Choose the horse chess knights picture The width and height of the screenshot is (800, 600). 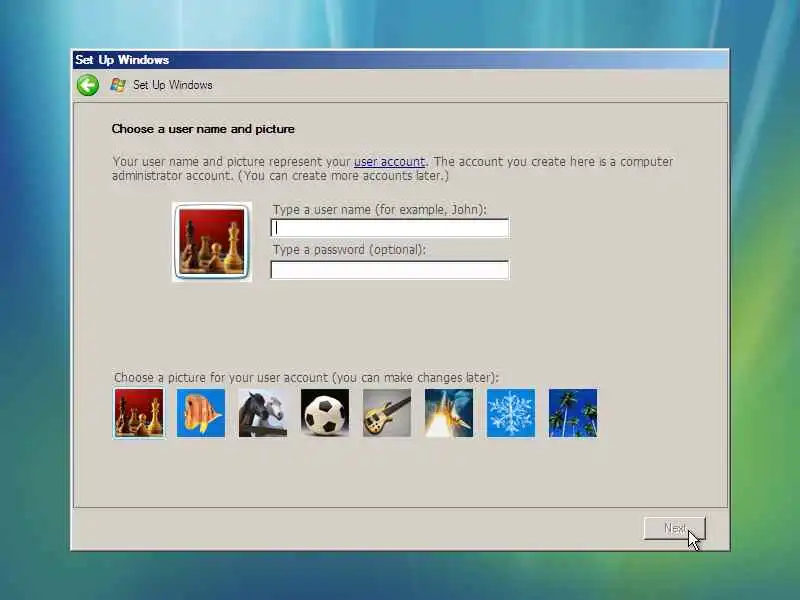click(x=263, y=413)
